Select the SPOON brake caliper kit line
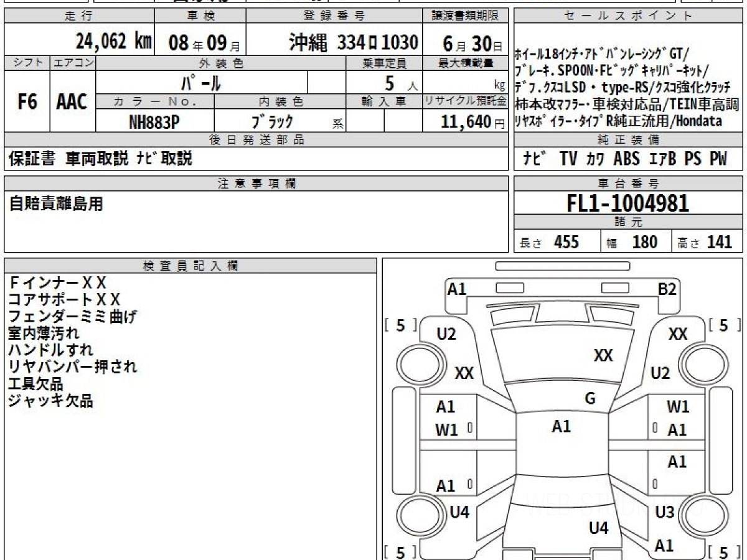This screenshot has height=560, width=747. [x=612, y=70]
